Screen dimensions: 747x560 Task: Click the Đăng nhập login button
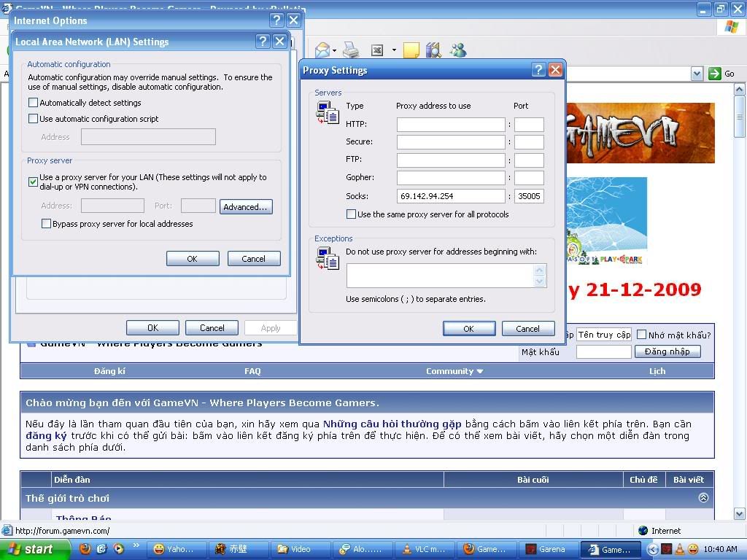click(x=667, y=351)
